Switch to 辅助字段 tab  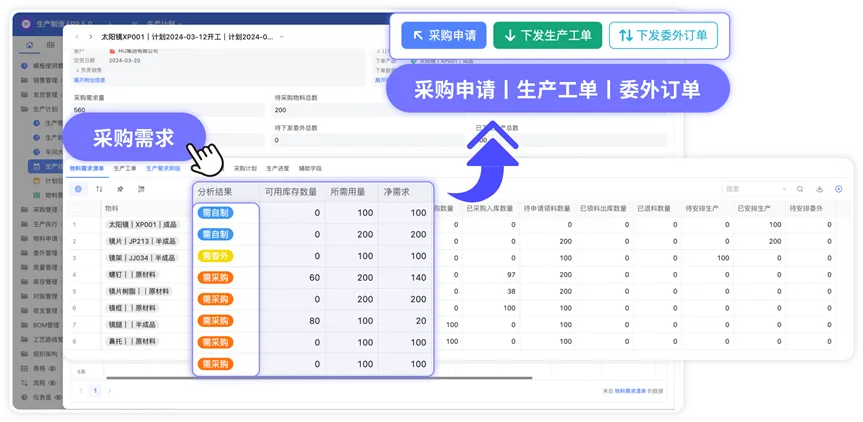coord(310,168)
